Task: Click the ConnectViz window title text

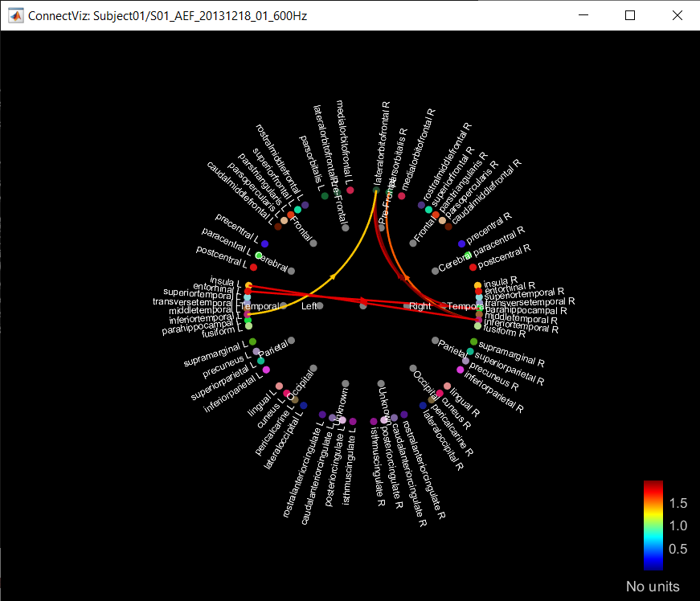Action: [x=167, y=16]
